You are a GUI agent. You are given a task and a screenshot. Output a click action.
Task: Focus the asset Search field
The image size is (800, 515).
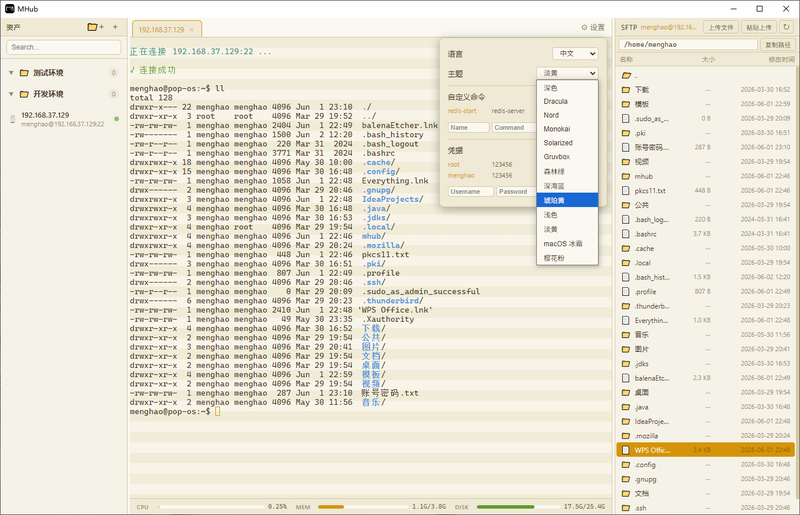[x=64, y=47]
